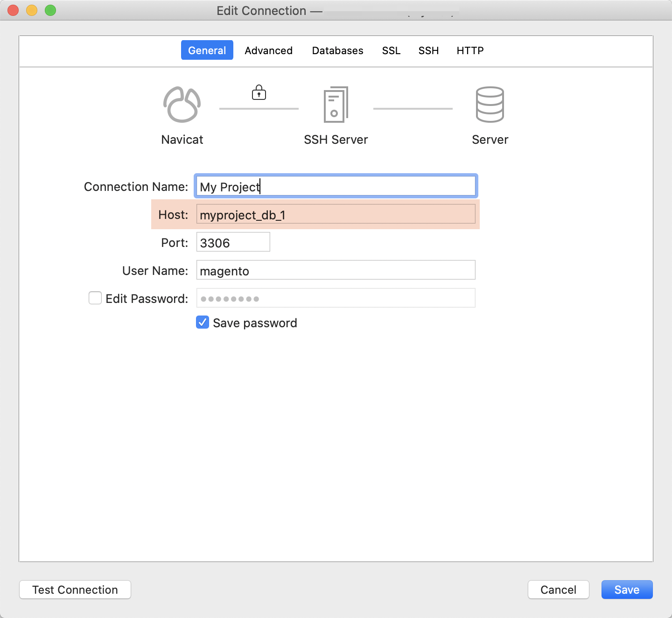Click the Navicat logo icon

point(182,105)
